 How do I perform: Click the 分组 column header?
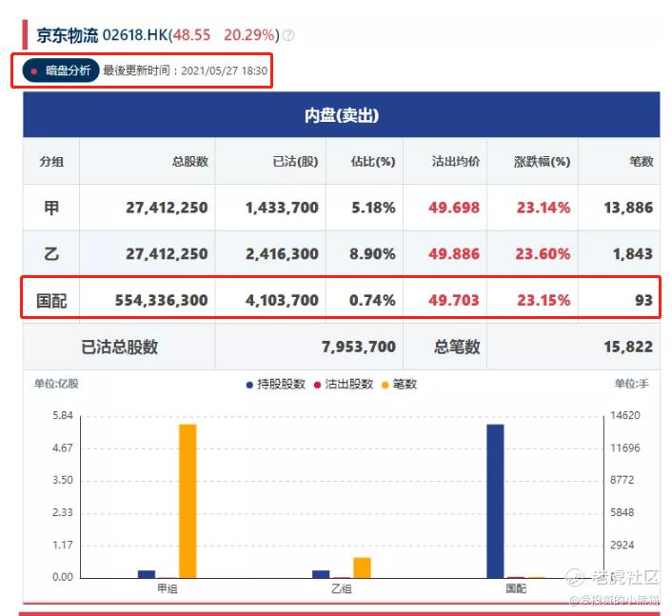tap(51, 162)
